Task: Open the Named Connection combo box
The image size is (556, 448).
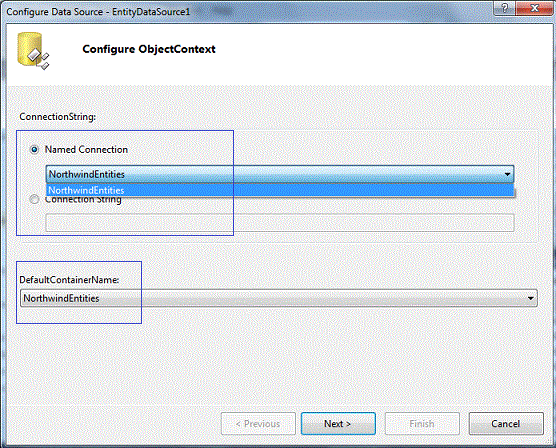Action: click(x=280, y=174)
